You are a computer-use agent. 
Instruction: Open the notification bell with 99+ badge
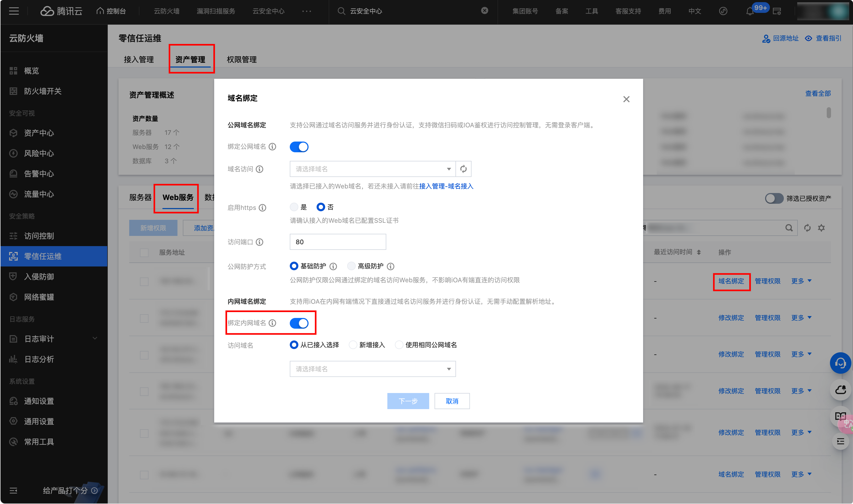coord(750,11)
